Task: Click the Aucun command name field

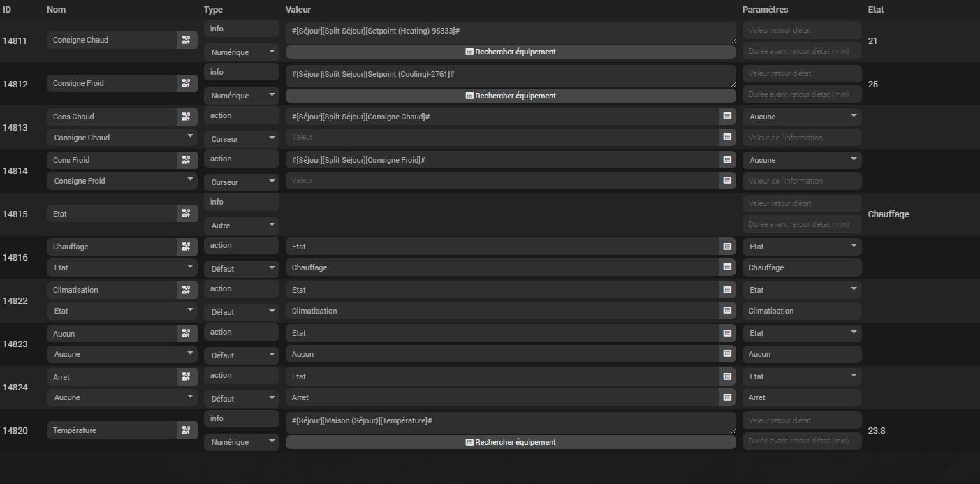Action: pyautogui.click(x=112, y=334)
